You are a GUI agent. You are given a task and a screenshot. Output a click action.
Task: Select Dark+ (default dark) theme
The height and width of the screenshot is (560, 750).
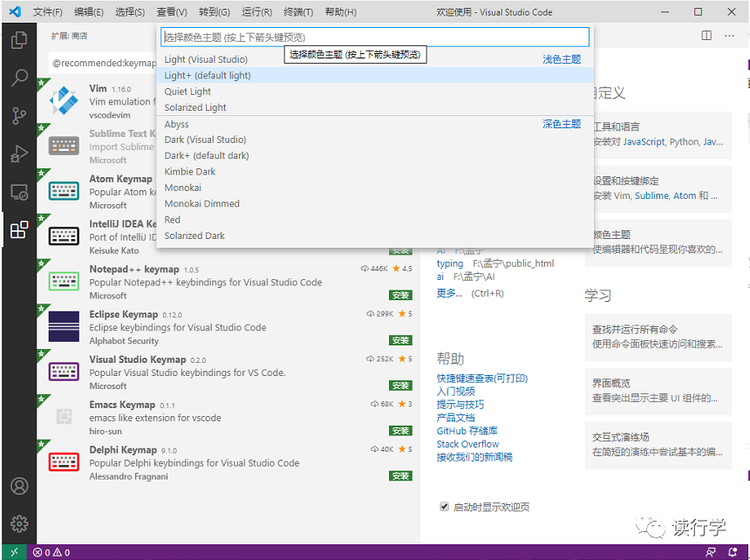tap(375, 155)
